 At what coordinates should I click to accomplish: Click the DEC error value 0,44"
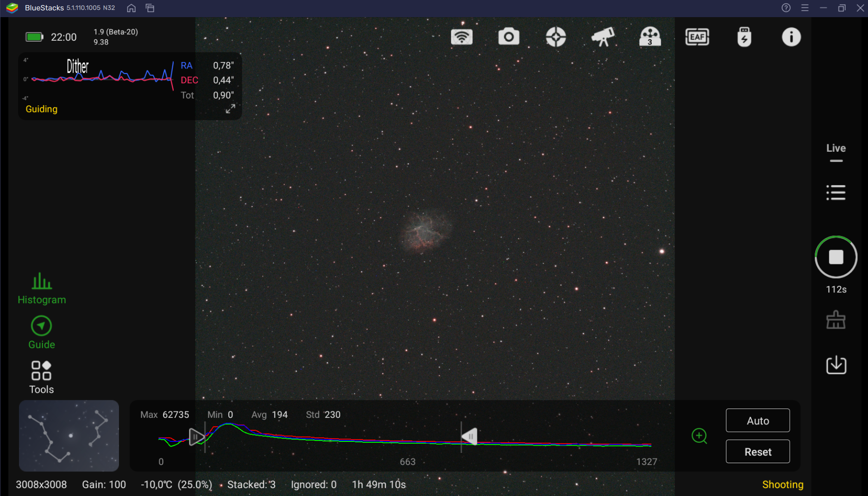[224, 81]
